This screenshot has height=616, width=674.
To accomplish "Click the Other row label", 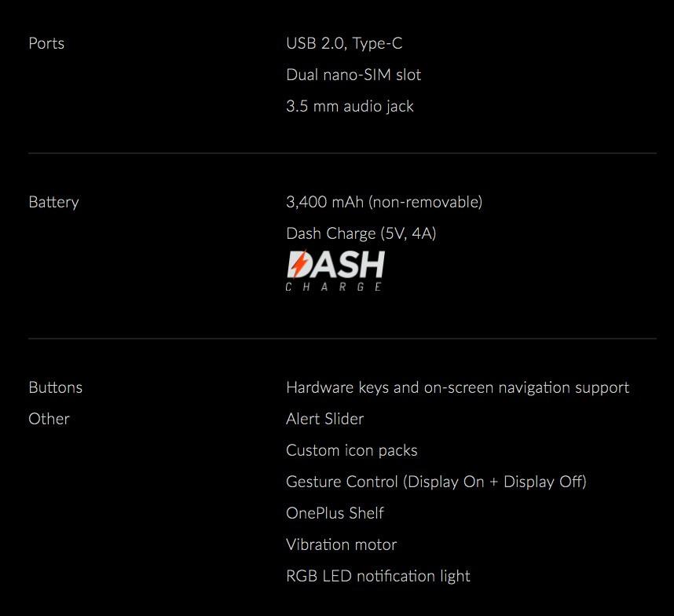I will [x=49, y=419].
